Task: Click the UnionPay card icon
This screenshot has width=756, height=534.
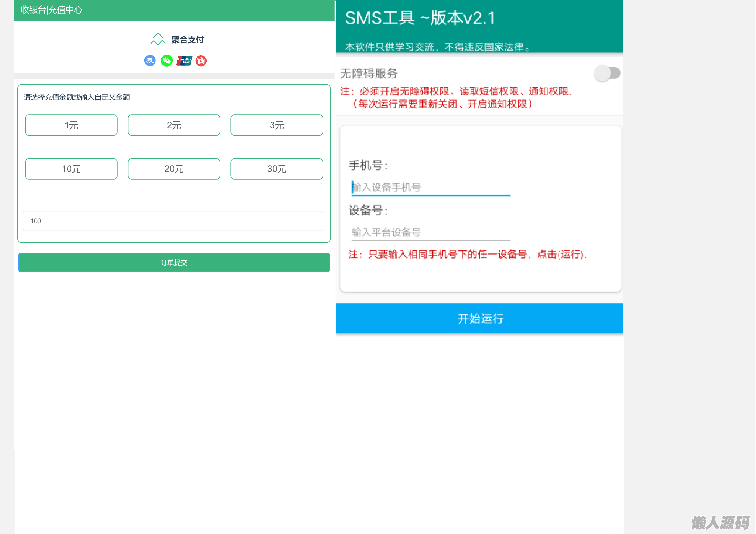Action: coord(184,60)
